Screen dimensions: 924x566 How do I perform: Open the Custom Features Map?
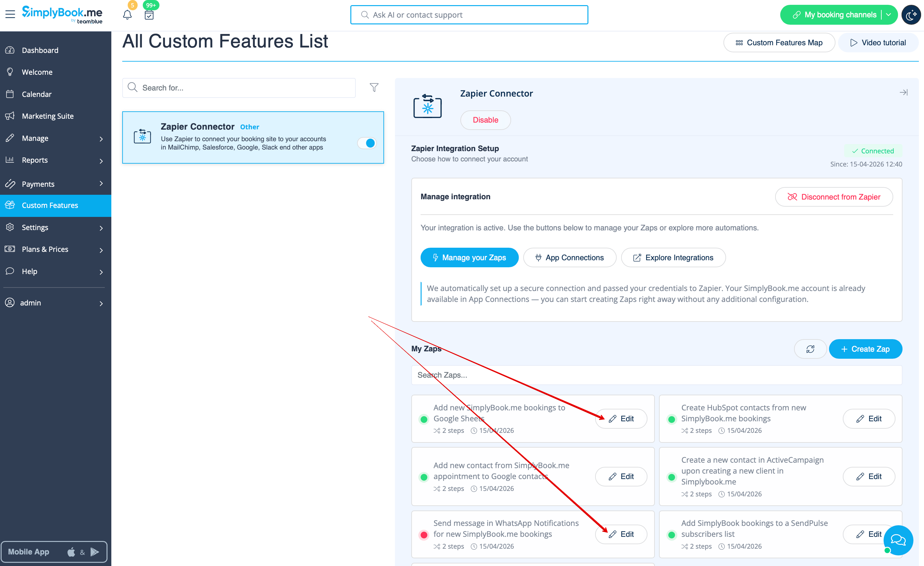point(779,43)
